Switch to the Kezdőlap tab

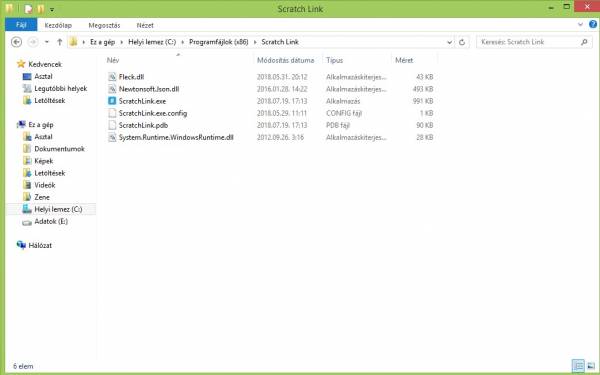[x=58, y=25]
